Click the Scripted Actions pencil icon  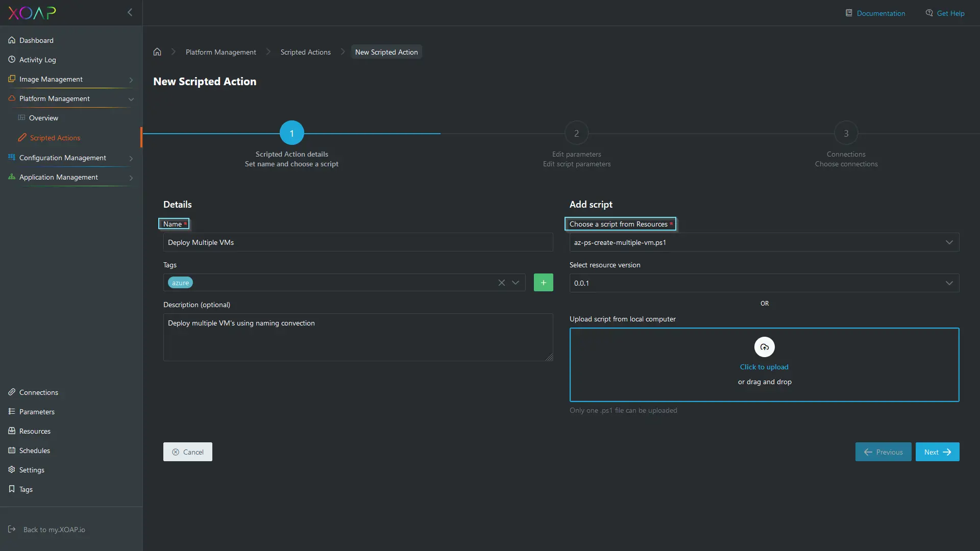coord(22,137)
